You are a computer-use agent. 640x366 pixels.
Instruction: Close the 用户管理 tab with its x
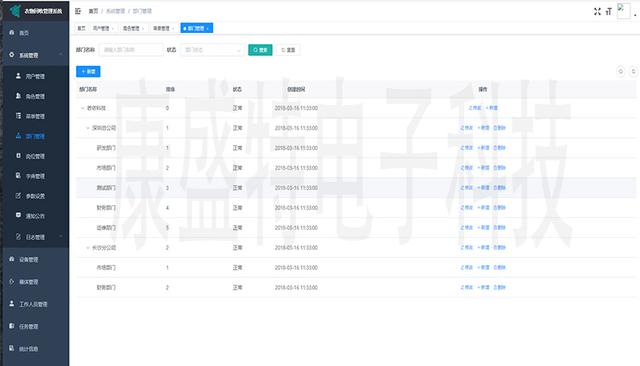[113, 29]
